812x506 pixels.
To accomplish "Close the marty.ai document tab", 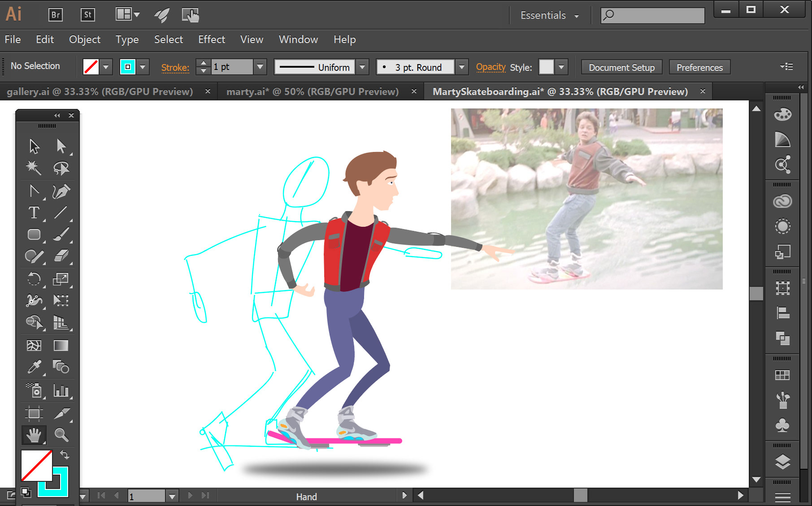I will point(414,91).
